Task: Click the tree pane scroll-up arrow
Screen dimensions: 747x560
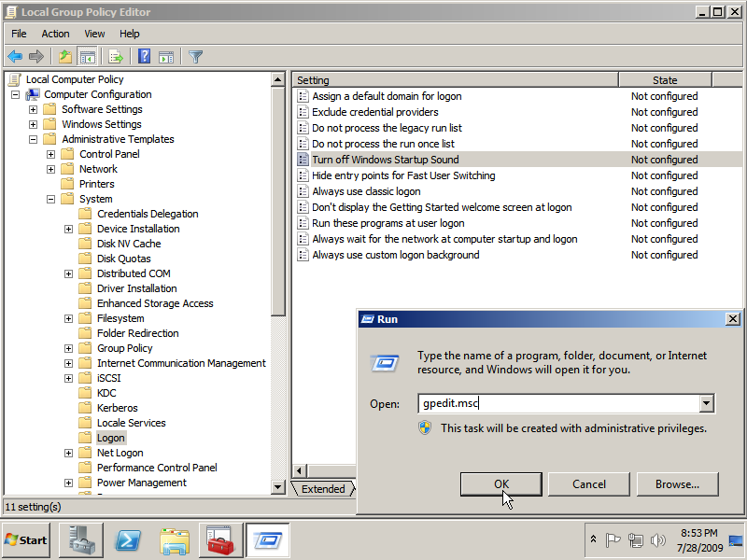Action: tap(277, 79)
